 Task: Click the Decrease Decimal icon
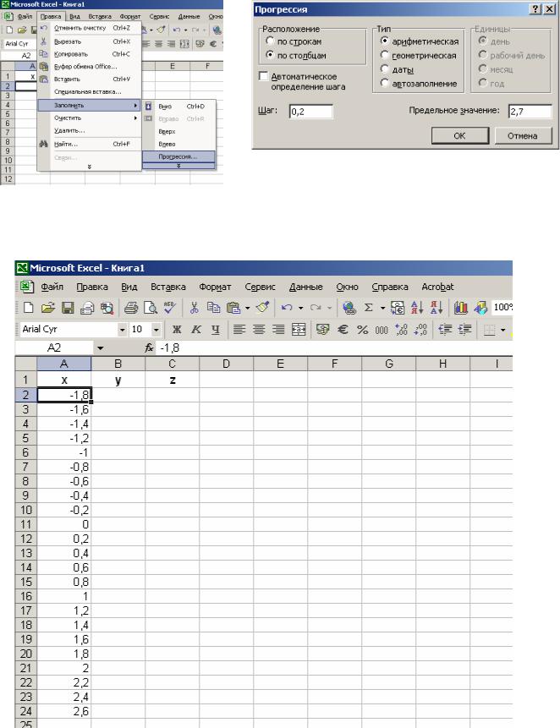coord(420,330)
